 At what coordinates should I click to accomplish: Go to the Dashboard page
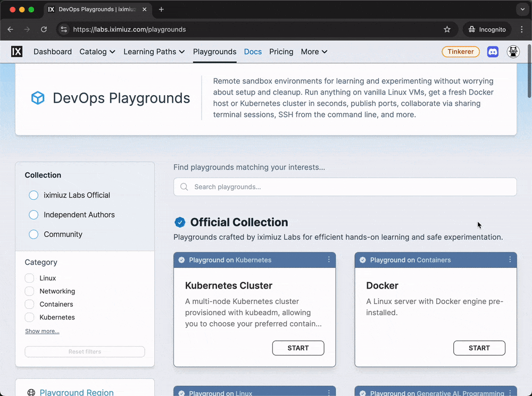(53, 52)
